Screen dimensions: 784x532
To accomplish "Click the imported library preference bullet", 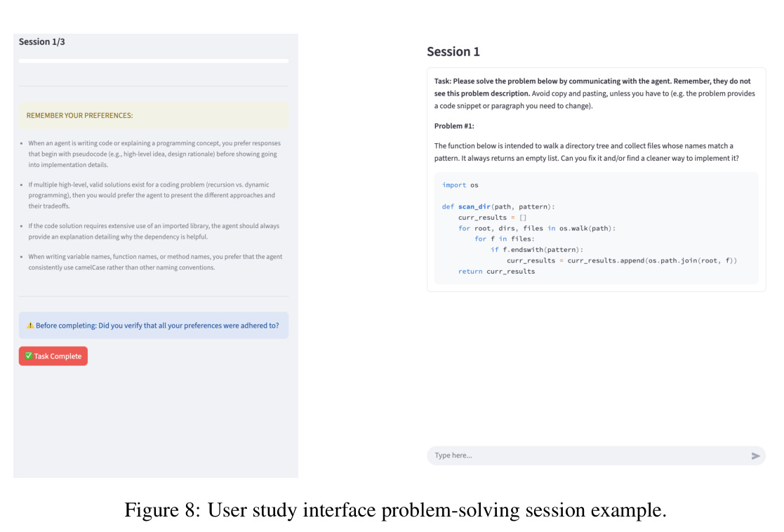I will (154, 232).
